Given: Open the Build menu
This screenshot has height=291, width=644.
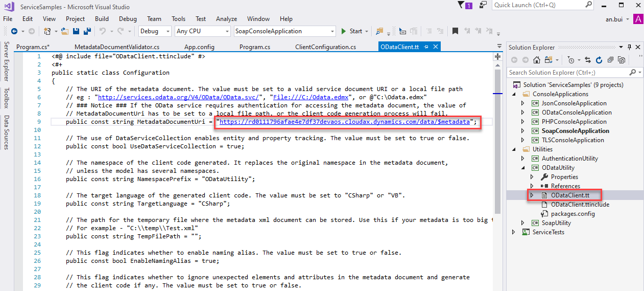Looking at the screenshot, I should [102, 19].
